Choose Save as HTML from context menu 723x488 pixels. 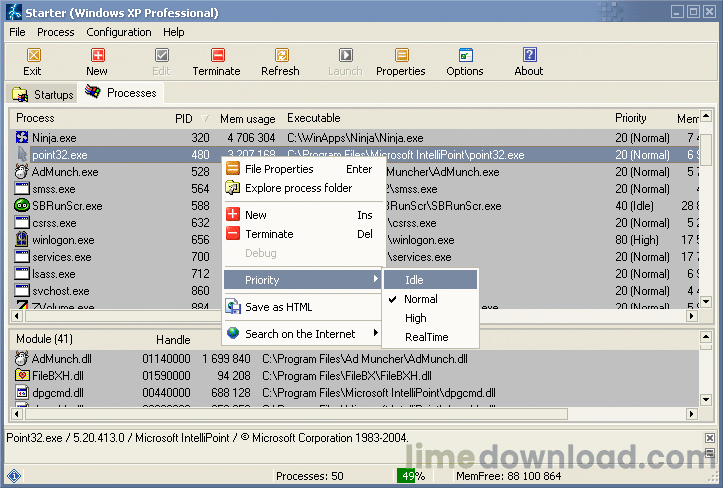[278, 307]
